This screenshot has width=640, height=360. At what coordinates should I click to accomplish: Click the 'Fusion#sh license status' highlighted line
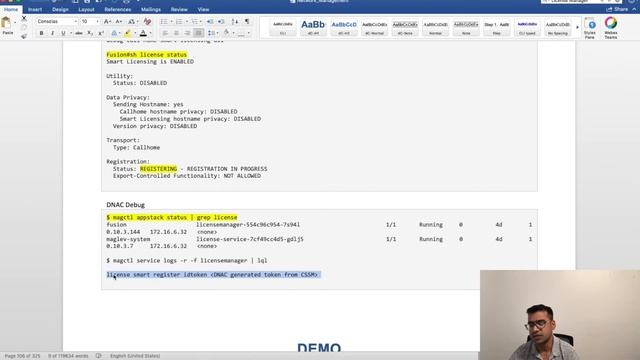147,55
